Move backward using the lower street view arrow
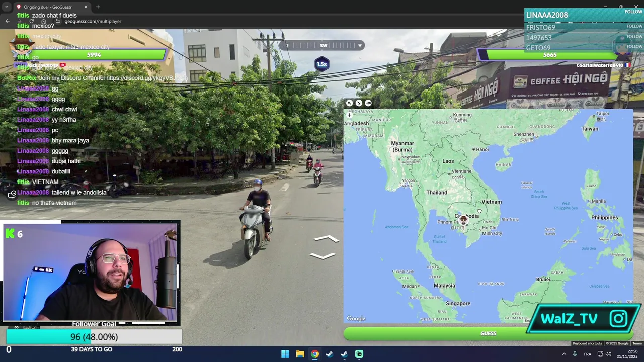This screenshot has width=644, height=362. 323,256
